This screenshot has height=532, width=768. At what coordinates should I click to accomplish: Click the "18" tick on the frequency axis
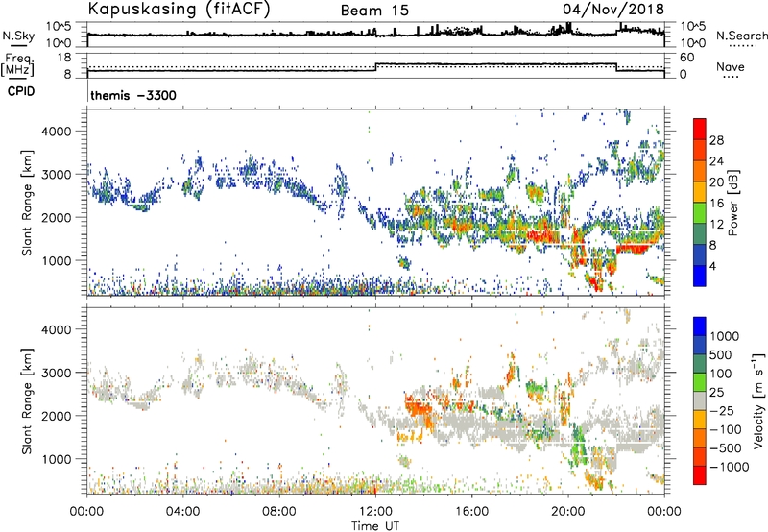click(64, 58)
